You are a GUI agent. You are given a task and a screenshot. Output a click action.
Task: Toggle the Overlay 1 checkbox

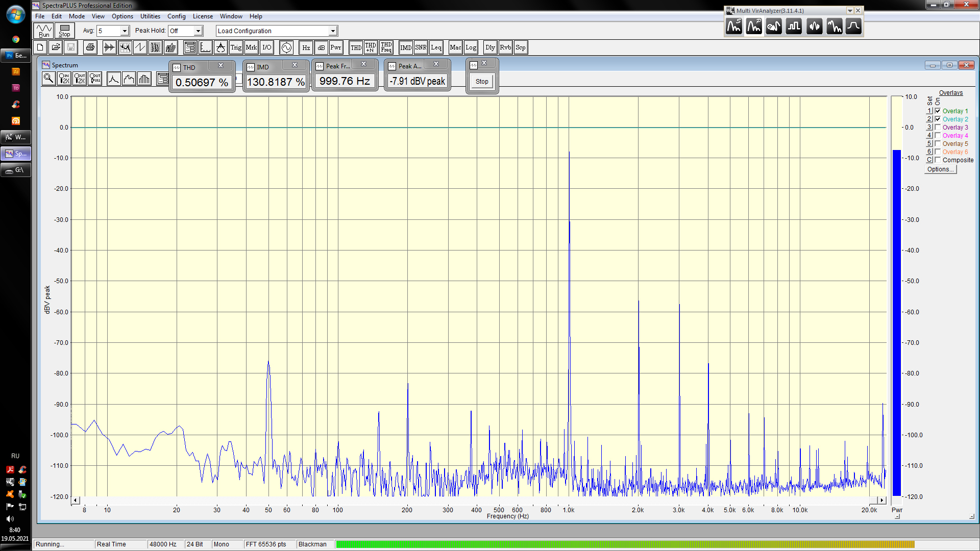938,111
